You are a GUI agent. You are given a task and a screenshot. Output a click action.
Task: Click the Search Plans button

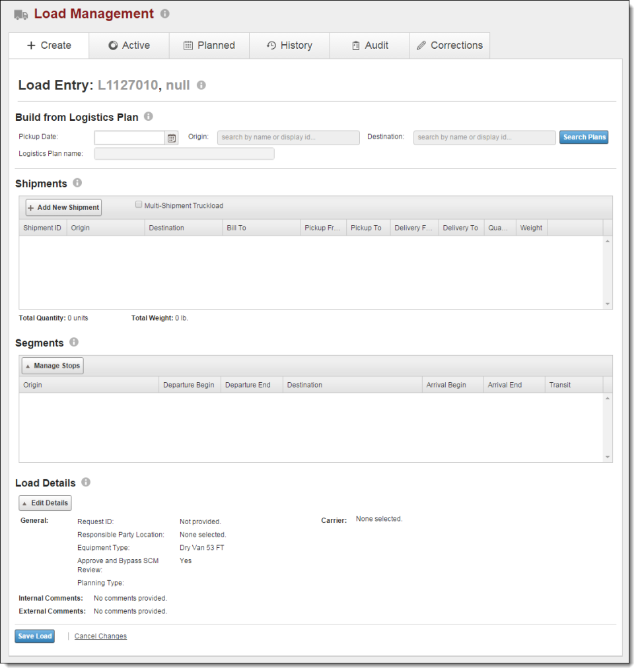584,137
